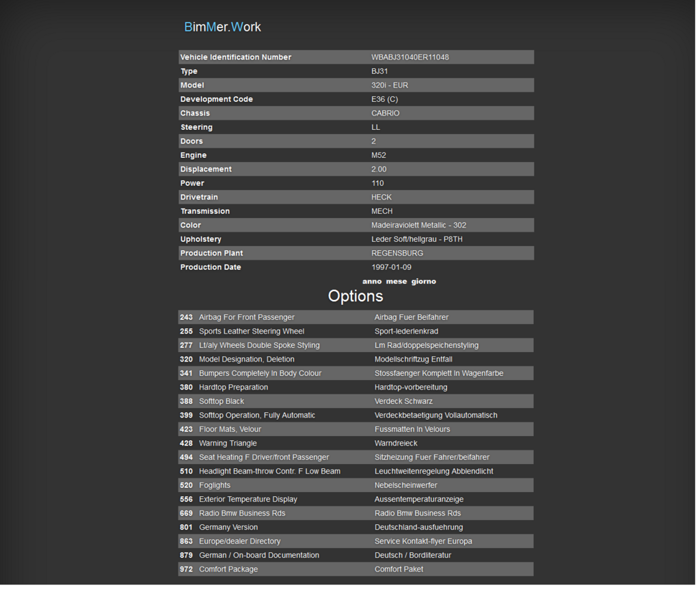Click Comfort Package option
Viewport: 700px width, 596px height.
point(228,569)
